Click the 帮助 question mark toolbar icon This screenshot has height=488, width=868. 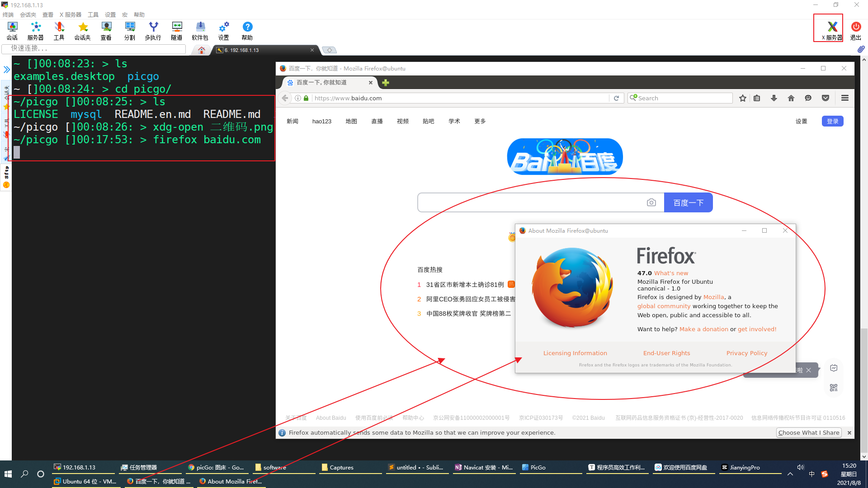click(x=247, y=31)
